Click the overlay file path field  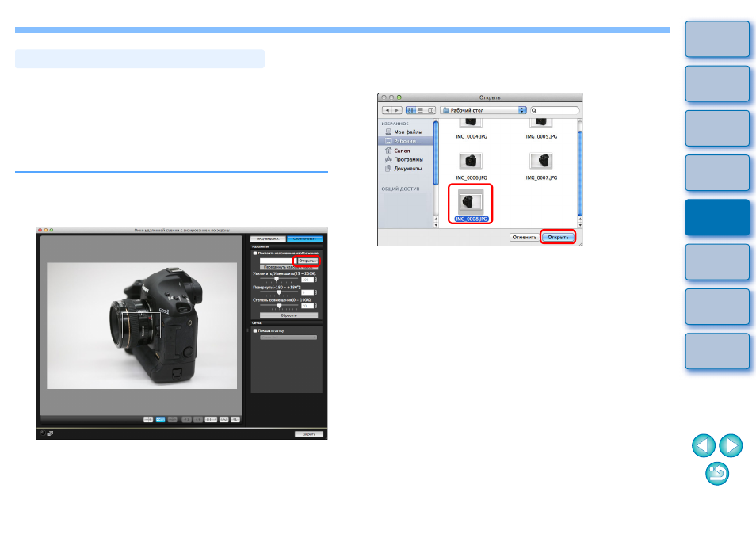click(277, 261)
